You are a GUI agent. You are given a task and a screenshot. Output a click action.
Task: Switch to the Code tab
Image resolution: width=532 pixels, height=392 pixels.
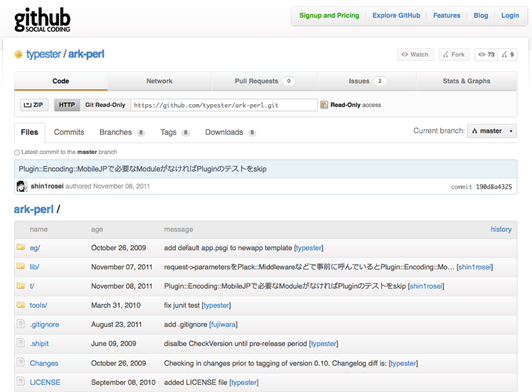[x=61, y=81]
